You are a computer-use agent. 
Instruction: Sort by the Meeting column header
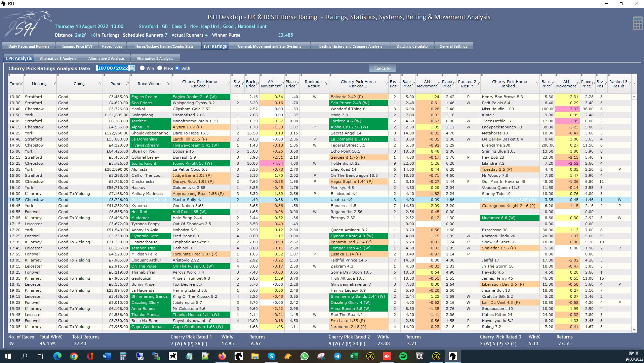(39, 84)
